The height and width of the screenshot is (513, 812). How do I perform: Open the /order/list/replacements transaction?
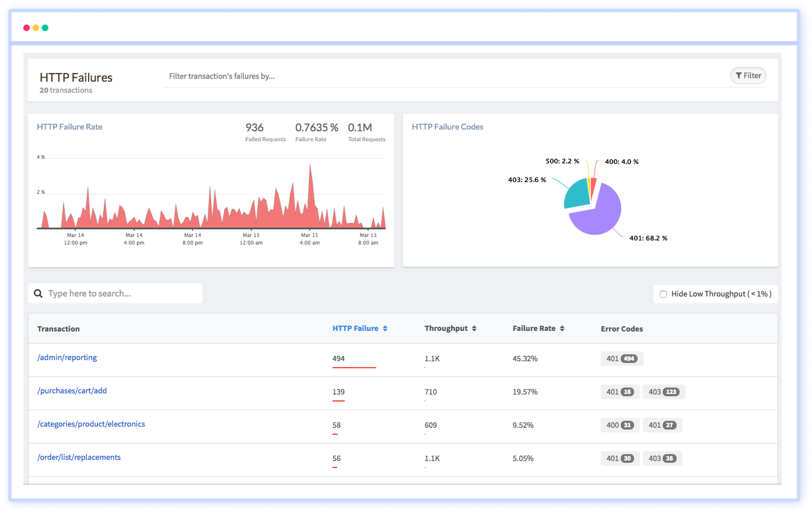79,457
